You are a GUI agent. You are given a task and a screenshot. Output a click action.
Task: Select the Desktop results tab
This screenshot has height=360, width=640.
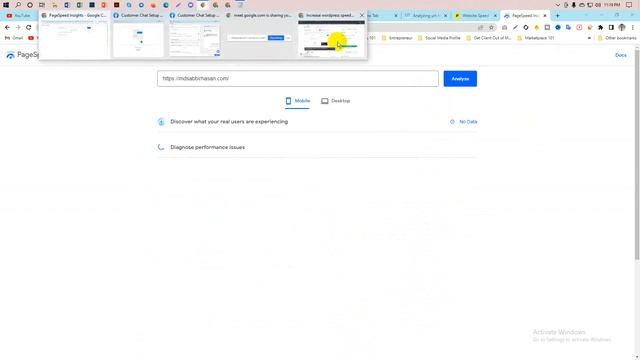336,101
